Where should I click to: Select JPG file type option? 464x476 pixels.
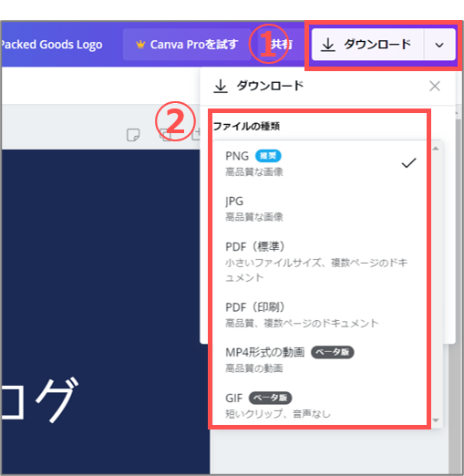(320, 209)
